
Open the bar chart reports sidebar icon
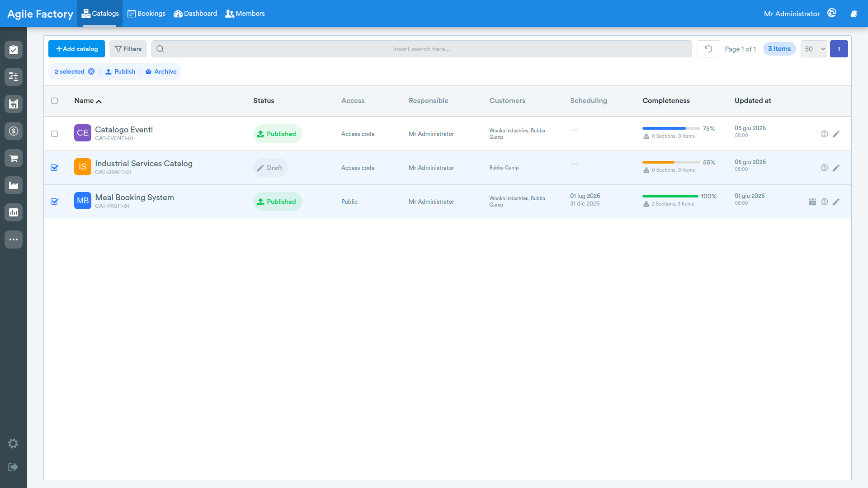tap(14, 212)
